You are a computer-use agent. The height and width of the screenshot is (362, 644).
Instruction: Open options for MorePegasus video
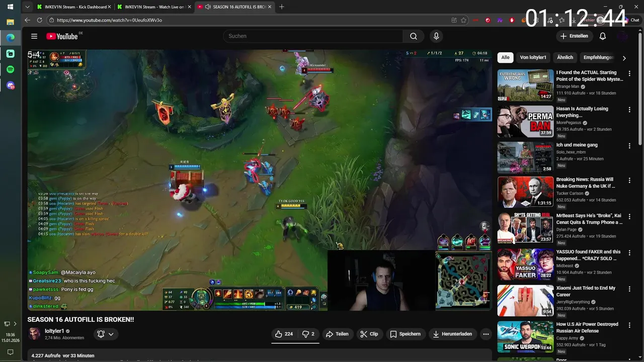point(629,110)
